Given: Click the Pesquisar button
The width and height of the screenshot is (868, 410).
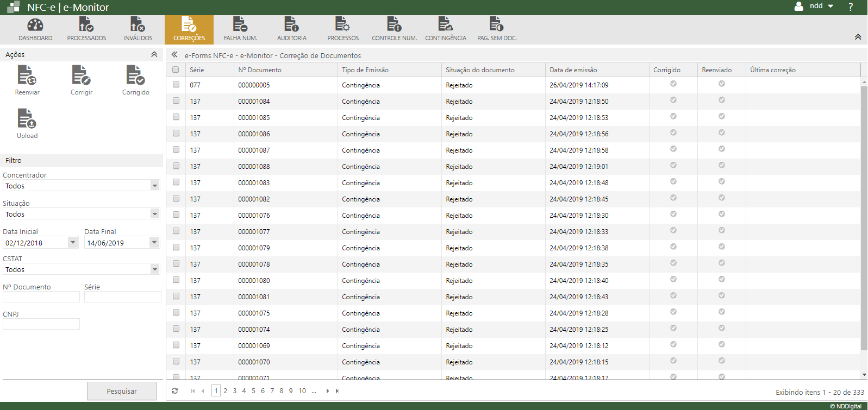Looking at the screenshot, I should click(x=122, y=391).
